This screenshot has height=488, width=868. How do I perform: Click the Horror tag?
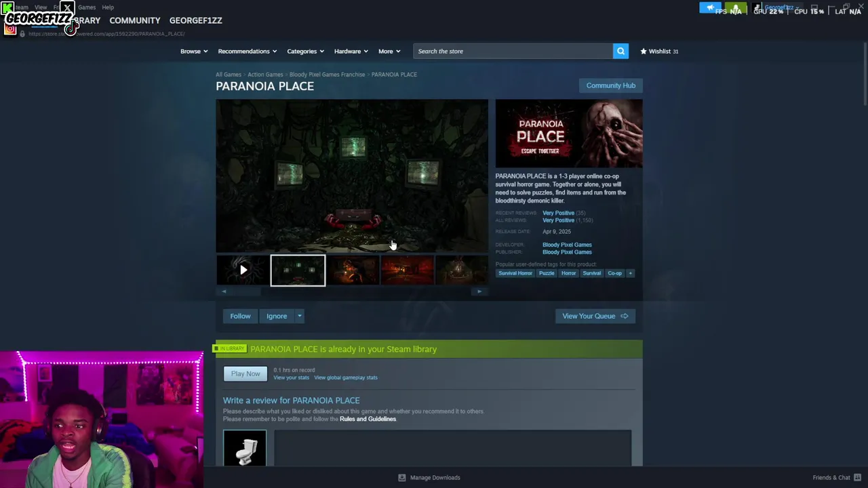point(568,273)
